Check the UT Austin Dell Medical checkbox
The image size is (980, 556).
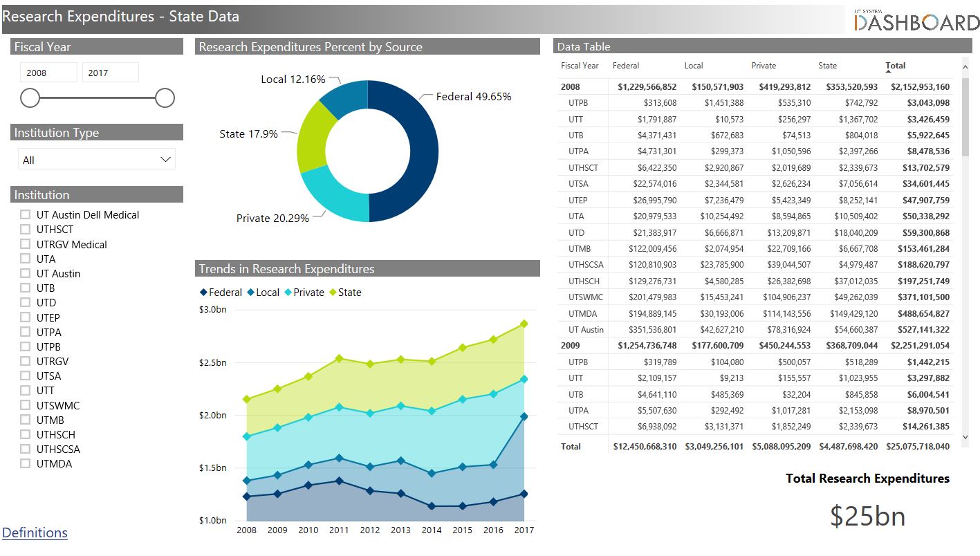tap(25, 214)
